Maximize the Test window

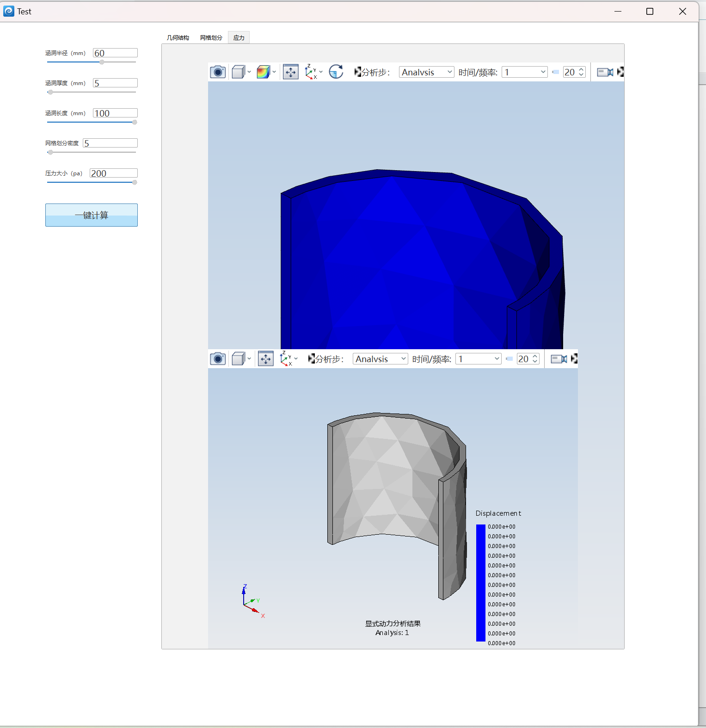click(x=650, y=11)
